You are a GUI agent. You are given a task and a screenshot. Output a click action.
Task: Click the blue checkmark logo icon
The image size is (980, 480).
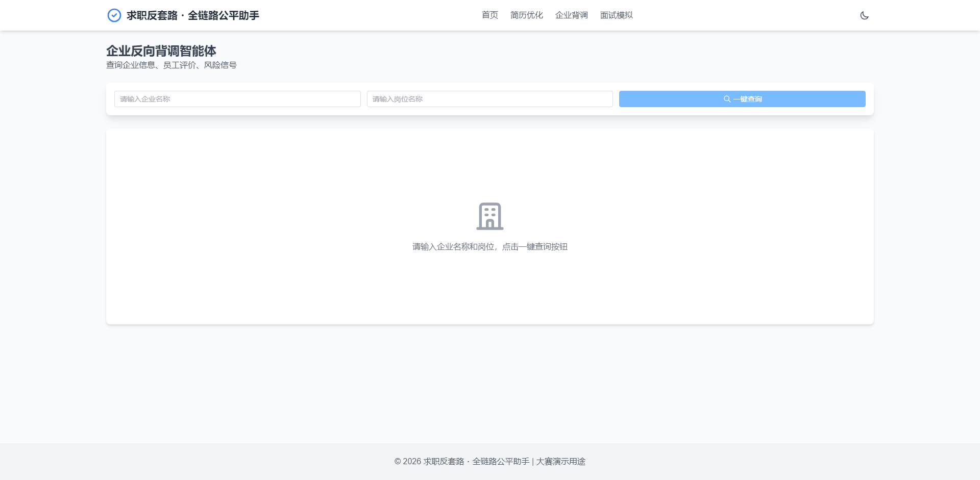[x=114, y=15]
